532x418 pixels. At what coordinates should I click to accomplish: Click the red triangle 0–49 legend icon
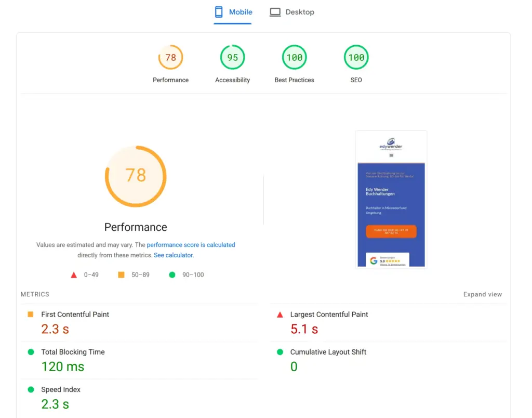(74, 275)
